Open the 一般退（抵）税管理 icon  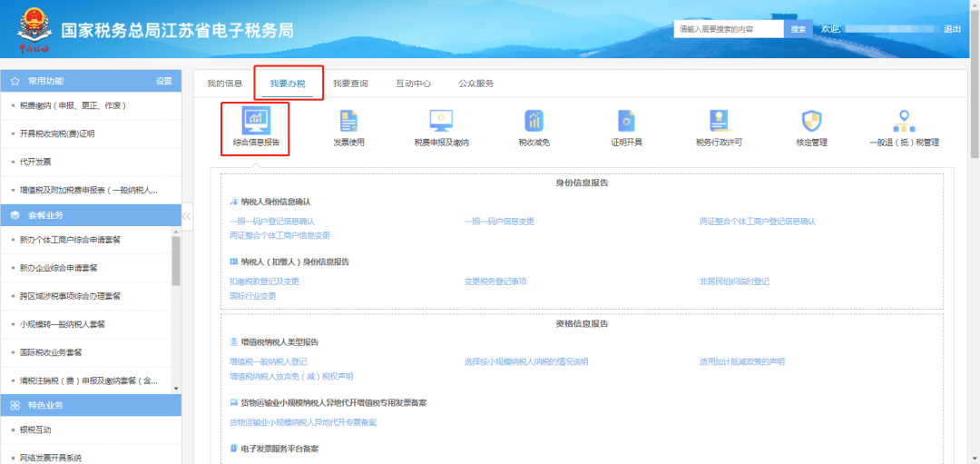tap(904, 120)
